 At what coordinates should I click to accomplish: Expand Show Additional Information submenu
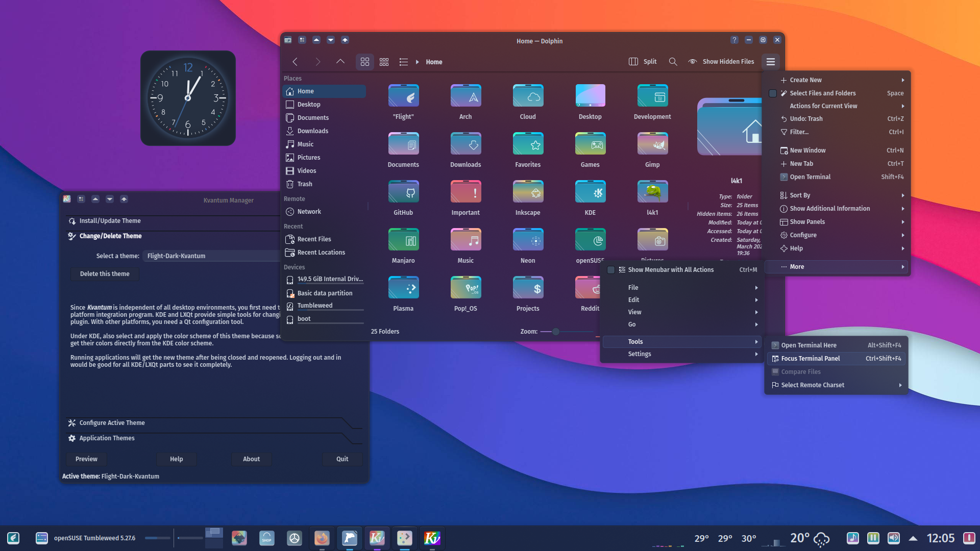click(837, 209)
